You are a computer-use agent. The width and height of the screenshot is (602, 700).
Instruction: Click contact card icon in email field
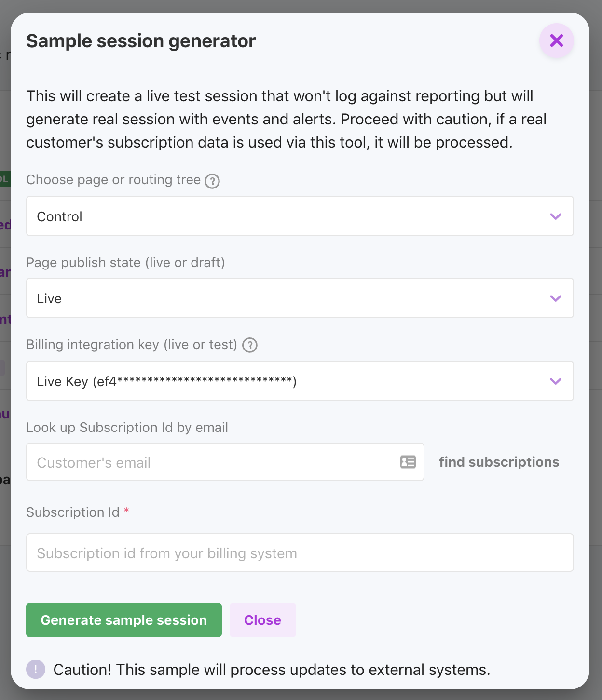click(x=408, y=462)
